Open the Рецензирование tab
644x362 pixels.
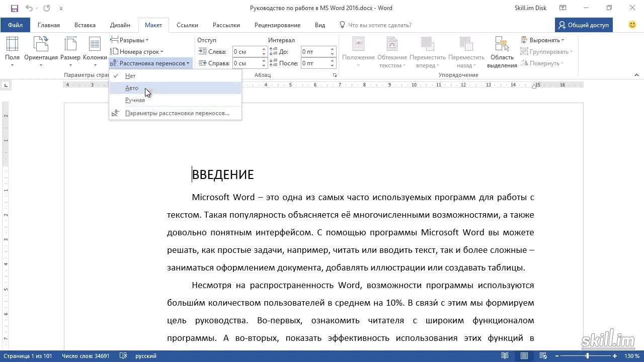pos(277,25)
